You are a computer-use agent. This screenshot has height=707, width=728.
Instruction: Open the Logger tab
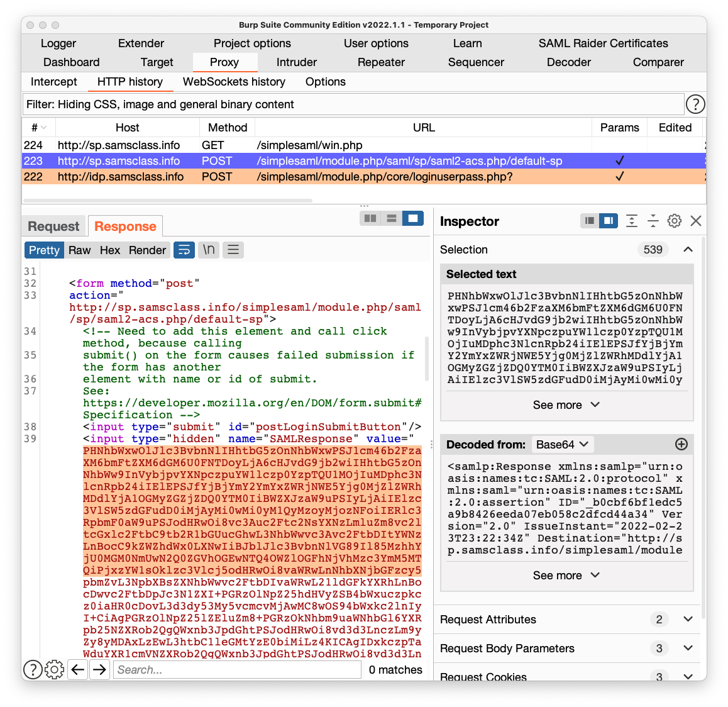coord(58,43)
